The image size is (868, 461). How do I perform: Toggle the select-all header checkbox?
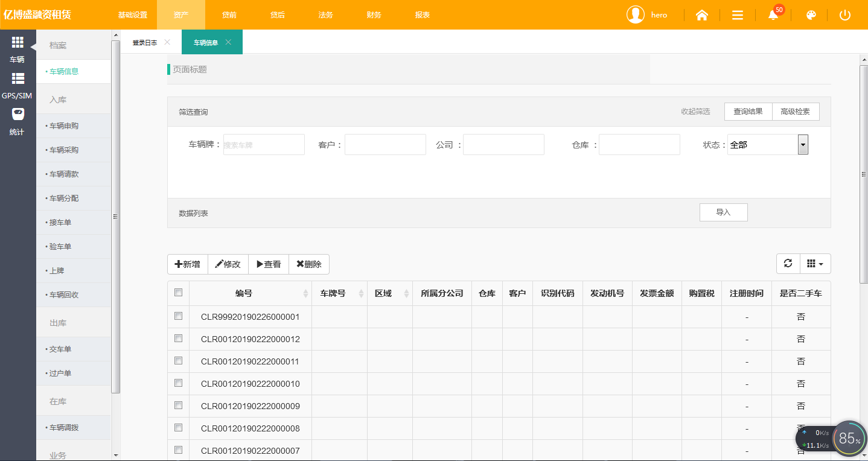pos(178,293)
